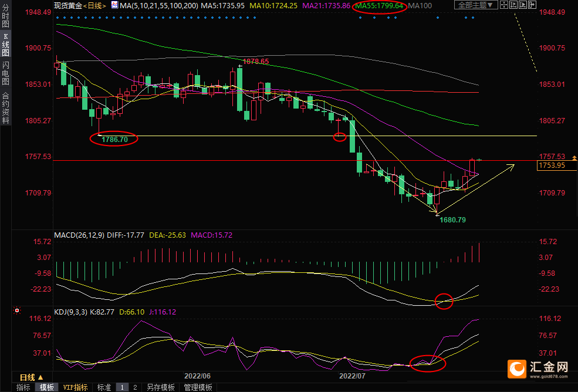The width and height of the screenshot is (578, 392).
Task: Click the 管理模板 button
Action: tap(198, 387)
